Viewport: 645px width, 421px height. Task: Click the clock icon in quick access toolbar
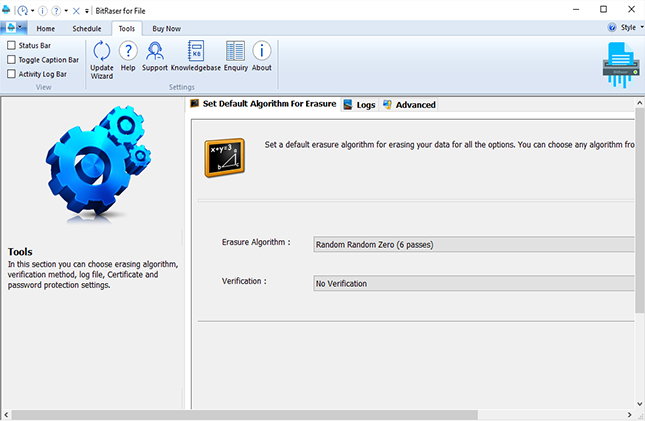tap(23, 11)
